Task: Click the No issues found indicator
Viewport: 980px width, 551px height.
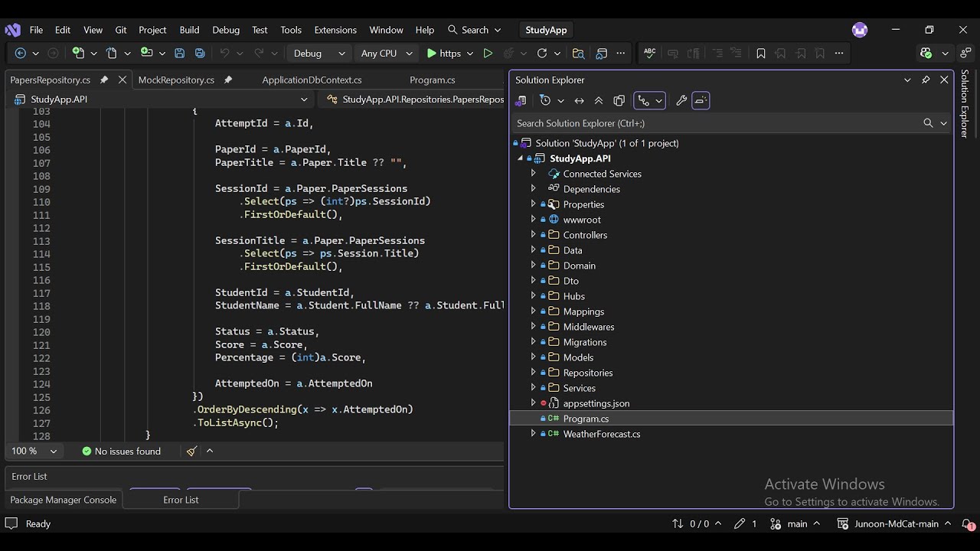Action: 122,452
